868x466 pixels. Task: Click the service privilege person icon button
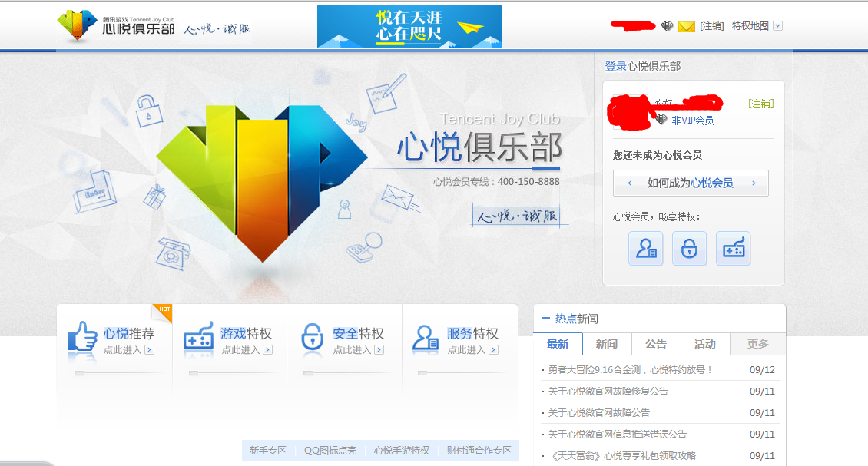(x=645, y=249)
